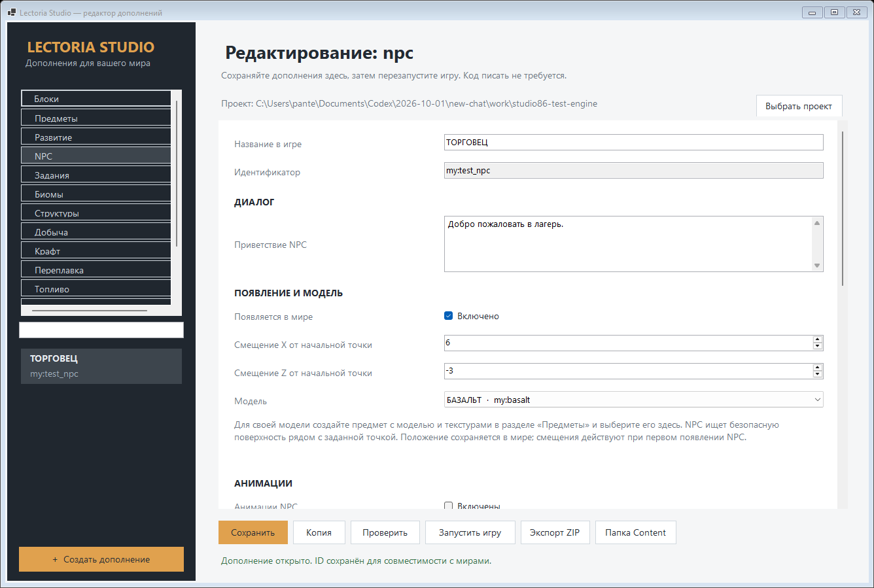Focus the Название в игре field
874x588 pixels.
click(633, 142)
